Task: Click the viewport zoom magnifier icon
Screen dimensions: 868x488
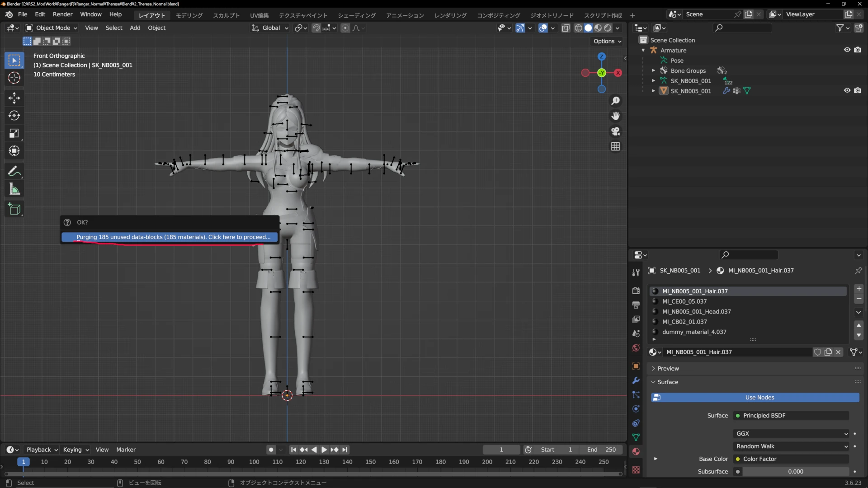Action: coord(615,101)
